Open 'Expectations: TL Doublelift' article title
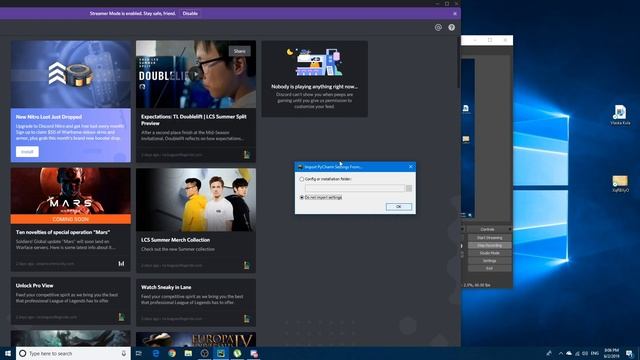 [x=194, y=120]
